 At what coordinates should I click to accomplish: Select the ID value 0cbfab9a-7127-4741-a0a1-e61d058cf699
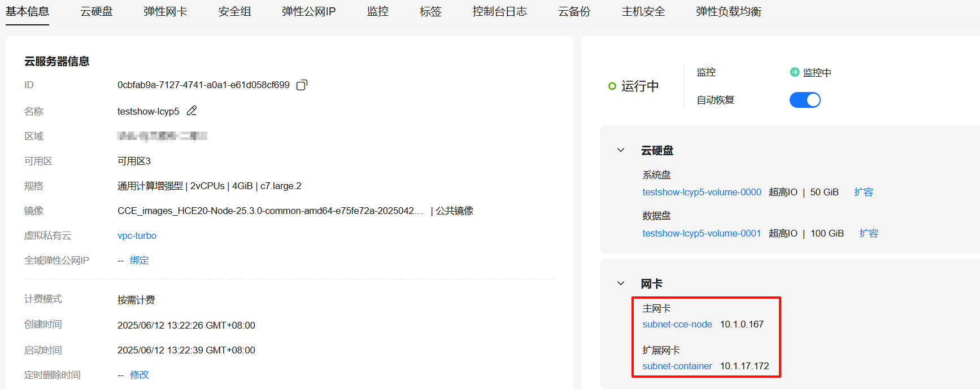click(x=203, y=85)
